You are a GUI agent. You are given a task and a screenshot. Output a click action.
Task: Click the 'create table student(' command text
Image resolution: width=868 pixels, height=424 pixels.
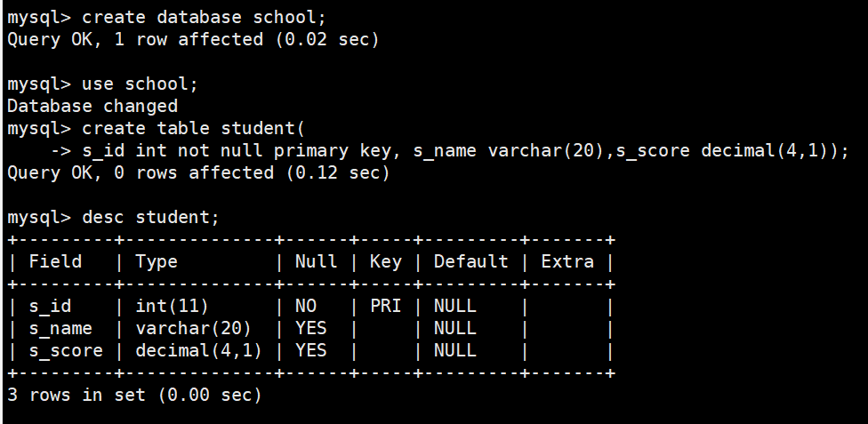pyautogui.click(x=194, y=128)
